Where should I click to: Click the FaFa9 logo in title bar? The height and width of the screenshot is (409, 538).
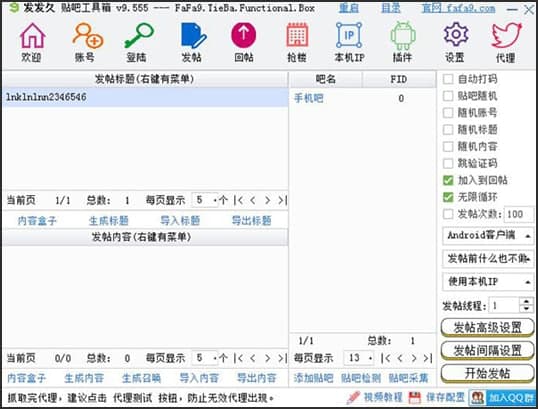[x=14, y=7]
